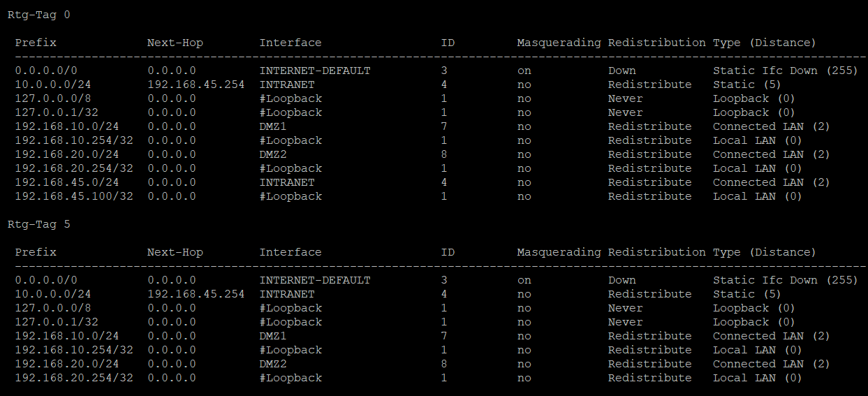Select INTERNET-DEFAULT interface under Rtg-Tag 0
Image resolution: width=868 pixels, height=396 pixels.
[315, 71]
